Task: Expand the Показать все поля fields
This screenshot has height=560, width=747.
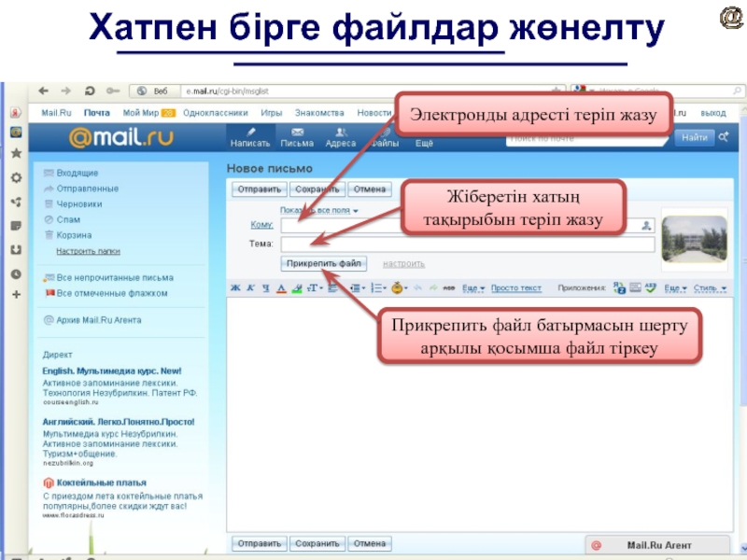Action: (x=318, y=211)
